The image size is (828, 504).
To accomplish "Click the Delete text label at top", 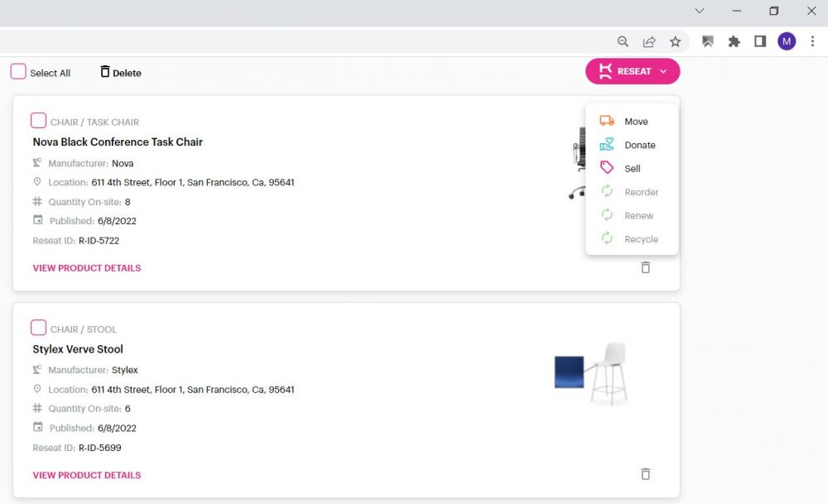I will pyautogui.click(x=127, y=74).
